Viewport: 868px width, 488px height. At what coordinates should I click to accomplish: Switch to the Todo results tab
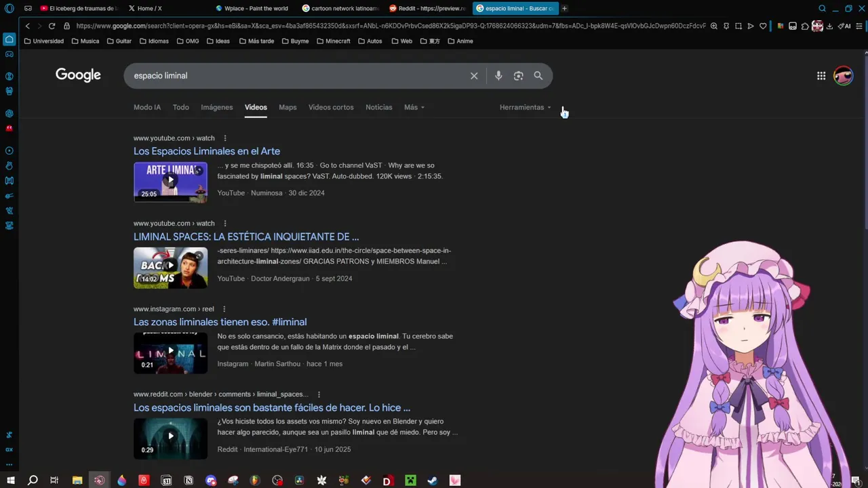pos(181,107)
